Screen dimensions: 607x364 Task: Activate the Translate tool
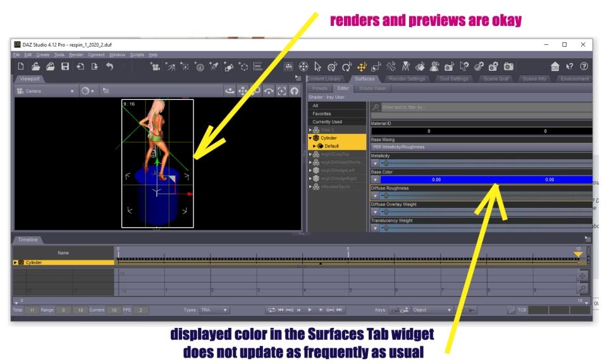pos(362,67)
